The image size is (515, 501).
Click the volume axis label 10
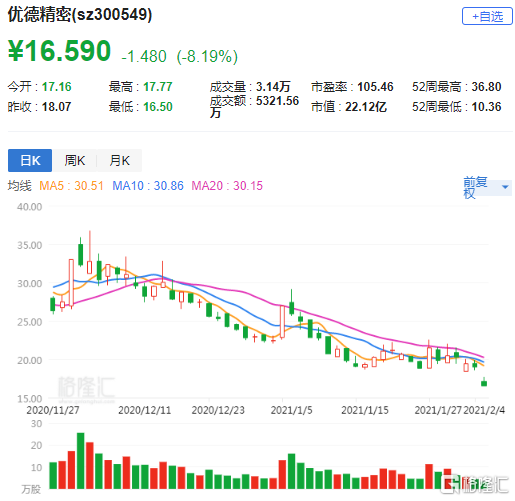tap(36, 468)
